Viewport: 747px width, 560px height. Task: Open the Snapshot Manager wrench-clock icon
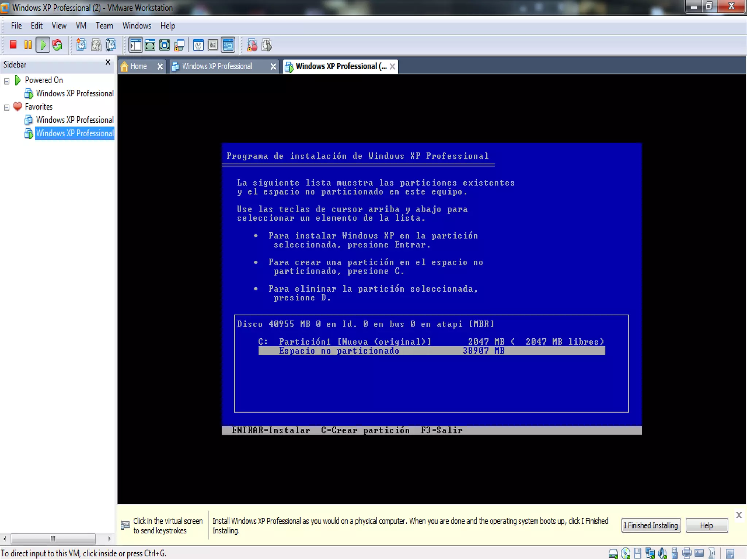111,45
